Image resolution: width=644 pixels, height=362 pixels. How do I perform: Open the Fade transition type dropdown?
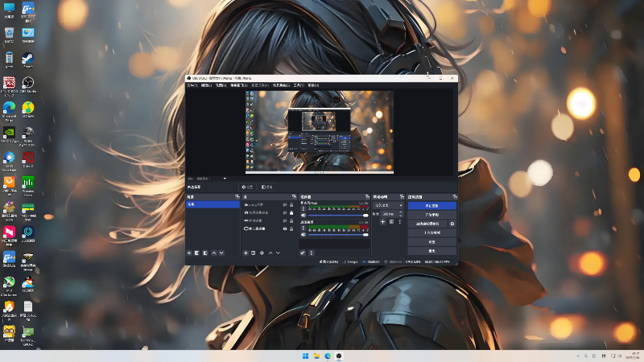[388, 205]
